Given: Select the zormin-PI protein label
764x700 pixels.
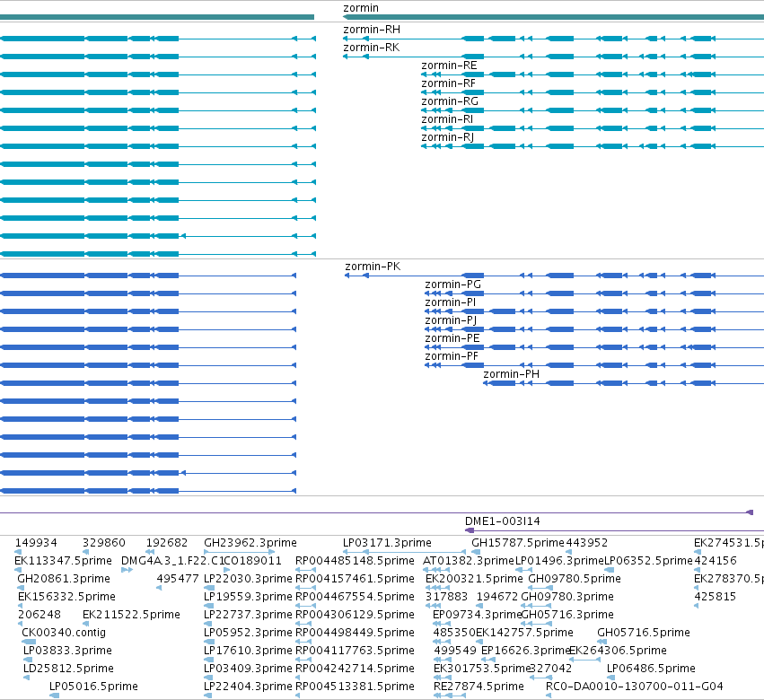Looking at the screenshot, I should (450, 302).
